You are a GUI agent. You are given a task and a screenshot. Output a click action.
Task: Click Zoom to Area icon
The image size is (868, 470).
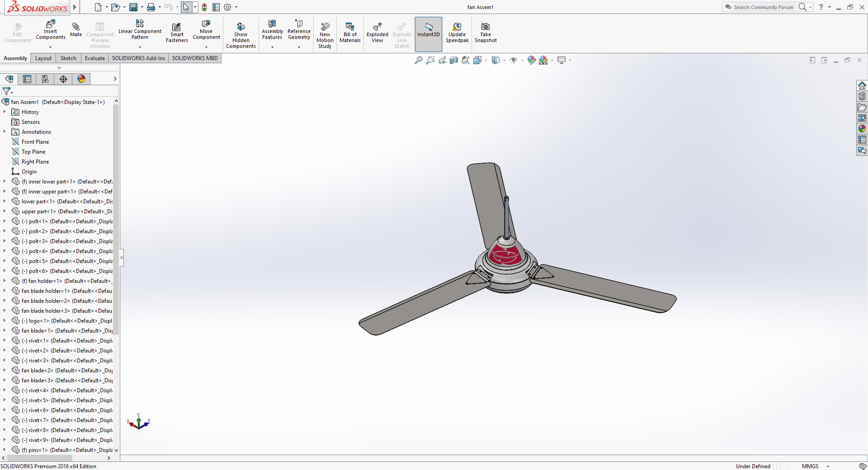coord(430,60)
